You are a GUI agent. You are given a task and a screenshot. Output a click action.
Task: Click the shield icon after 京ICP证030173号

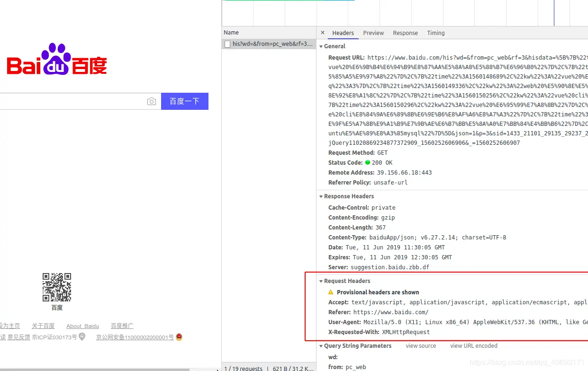click(82, 337)
